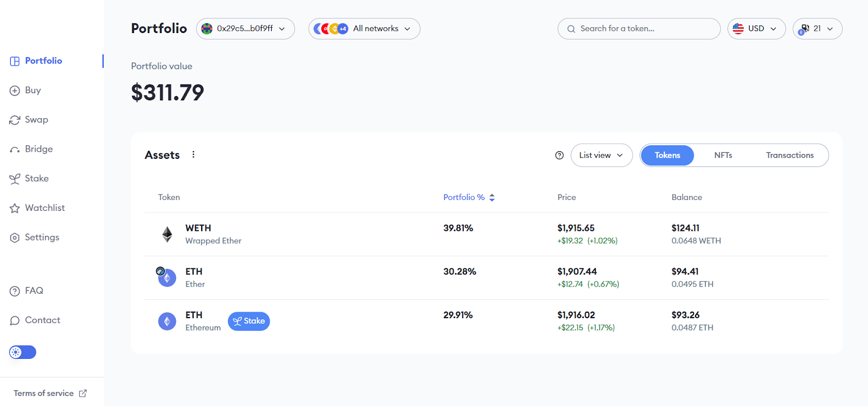Open the Buy page
The height and width of the screenshot is (406, 868).
click(33, 90)
